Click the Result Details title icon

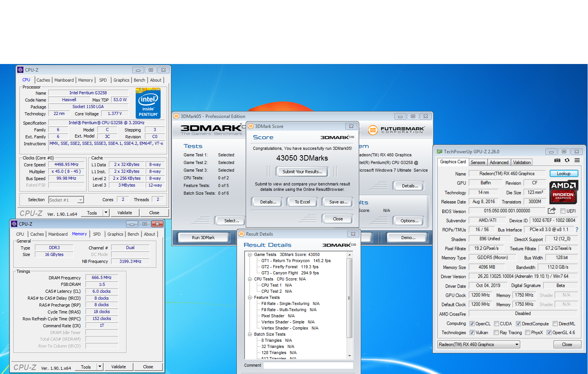point(241,234)
